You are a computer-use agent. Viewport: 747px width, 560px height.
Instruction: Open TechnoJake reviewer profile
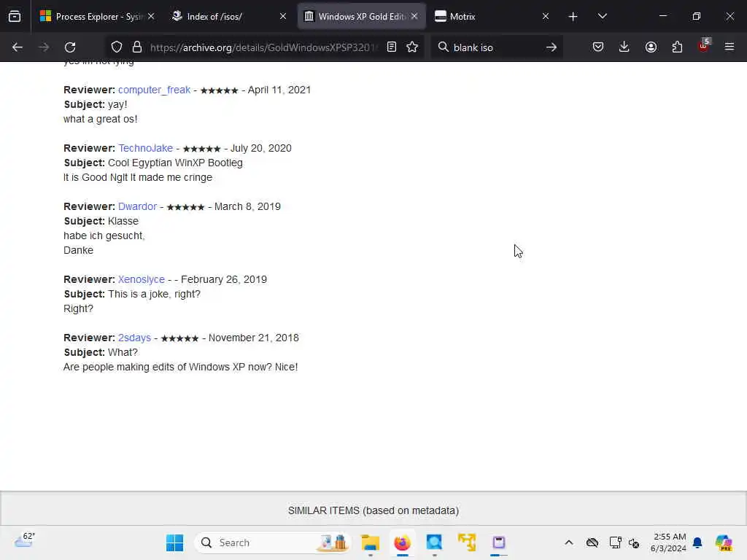(x=145, y=148)
